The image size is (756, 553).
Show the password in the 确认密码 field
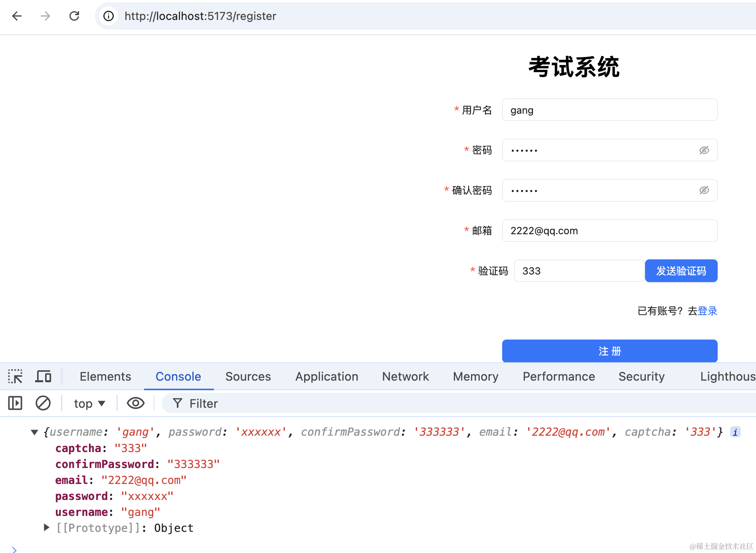[x=704, y=190]
